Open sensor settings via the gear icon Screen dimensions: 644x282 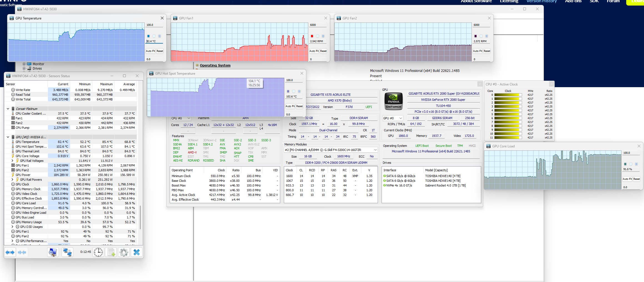(124, 252)
